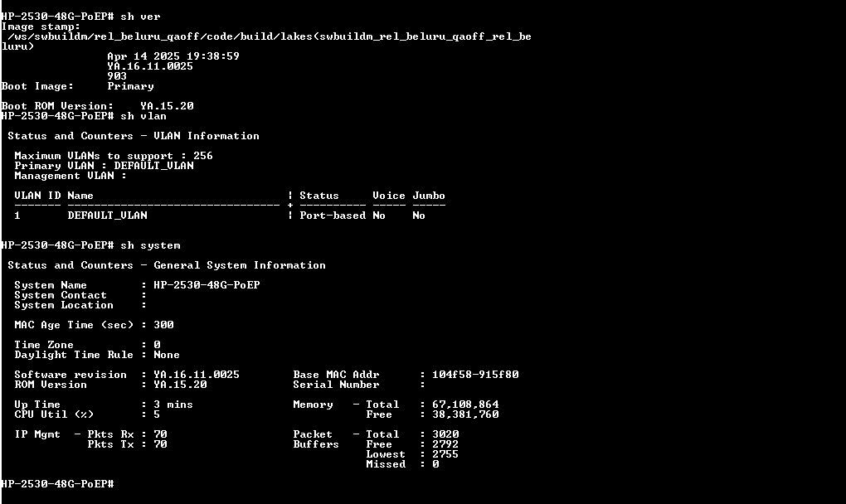The height and width of the screenshot is (504, 846).
Task: Select the Memory Total value '67,108,864'
Action: (x=465, y=405)
